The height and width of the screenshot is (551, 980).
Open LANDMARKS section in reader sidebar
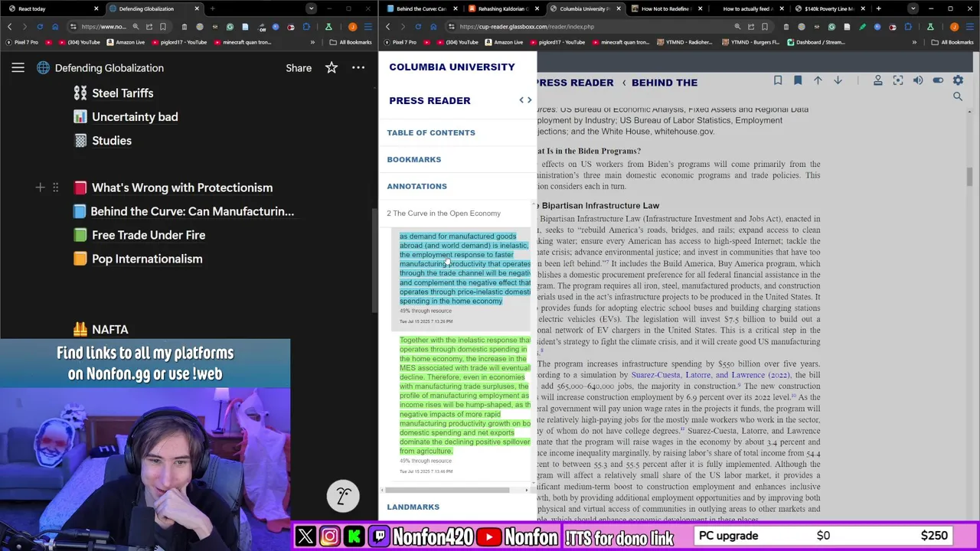[x=413, y=507]
